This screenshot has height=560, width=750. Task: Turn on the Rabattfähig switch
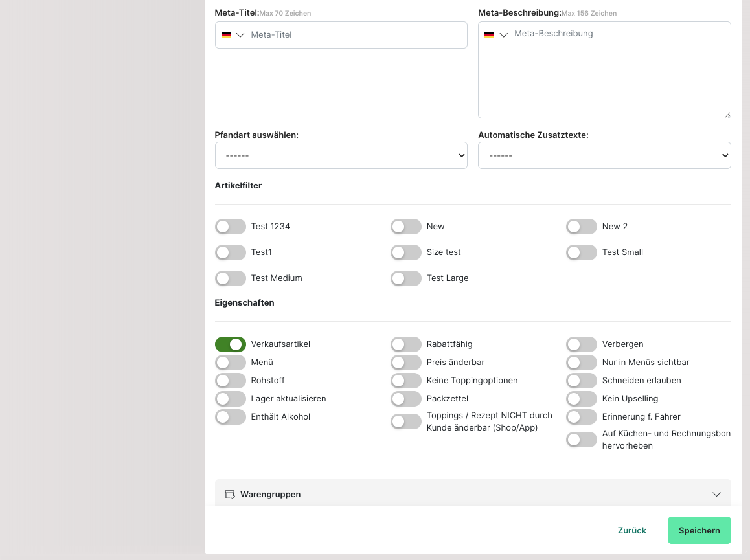[406, 344]
